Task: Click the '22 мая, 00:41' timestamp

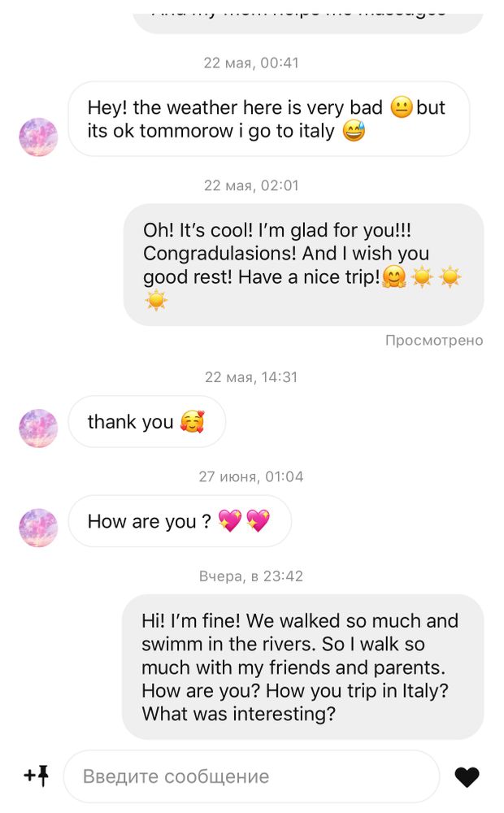Action: (251, 63)
